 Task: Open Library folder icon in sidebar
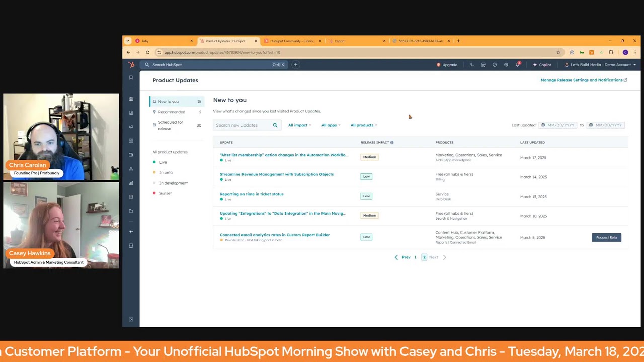131,211
